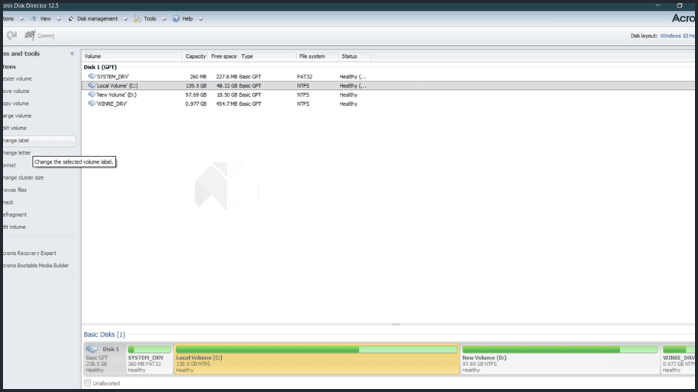This screenshot has height=392, width=698.
Task: Open the View menu
Action: tap(45, 19)
